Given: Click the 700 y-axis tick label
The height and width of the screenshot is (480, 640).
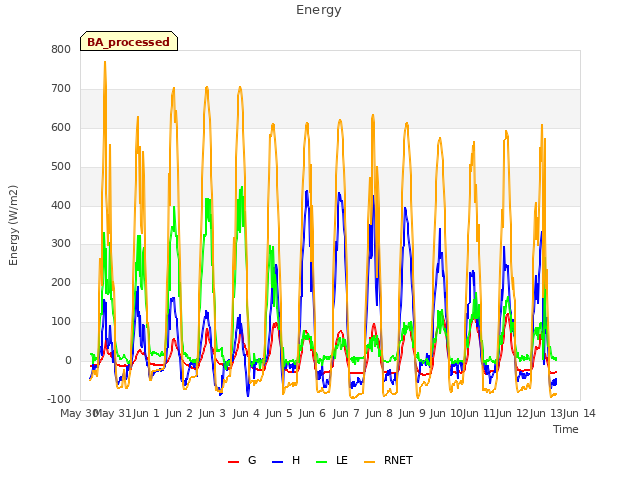Looking at the screenshot, I should tap(61, 89).
